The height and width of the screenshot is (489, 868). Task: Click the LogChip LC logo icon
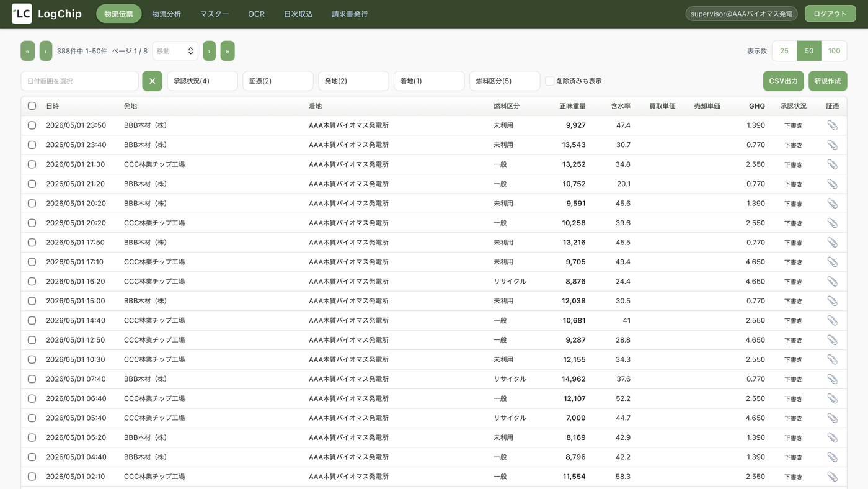22,14
